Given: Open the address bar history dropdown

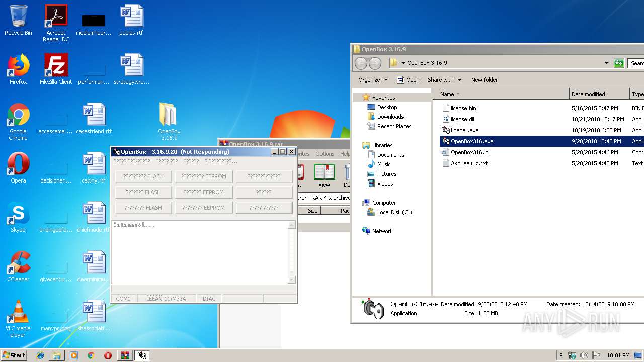Looking at the screenshot, I should tap(606, 63).
